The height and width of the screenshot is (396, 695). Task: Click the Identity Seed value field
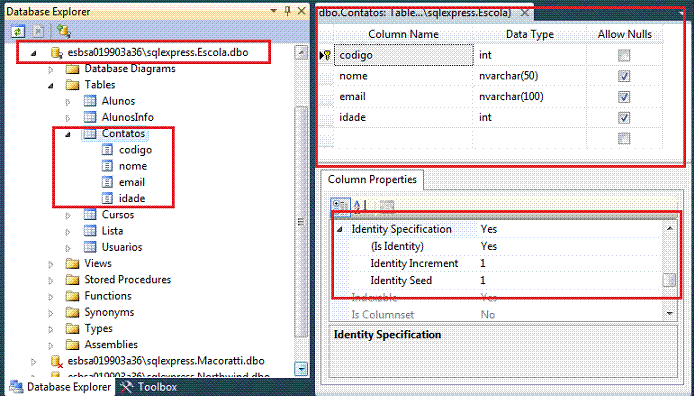point(570,281)
